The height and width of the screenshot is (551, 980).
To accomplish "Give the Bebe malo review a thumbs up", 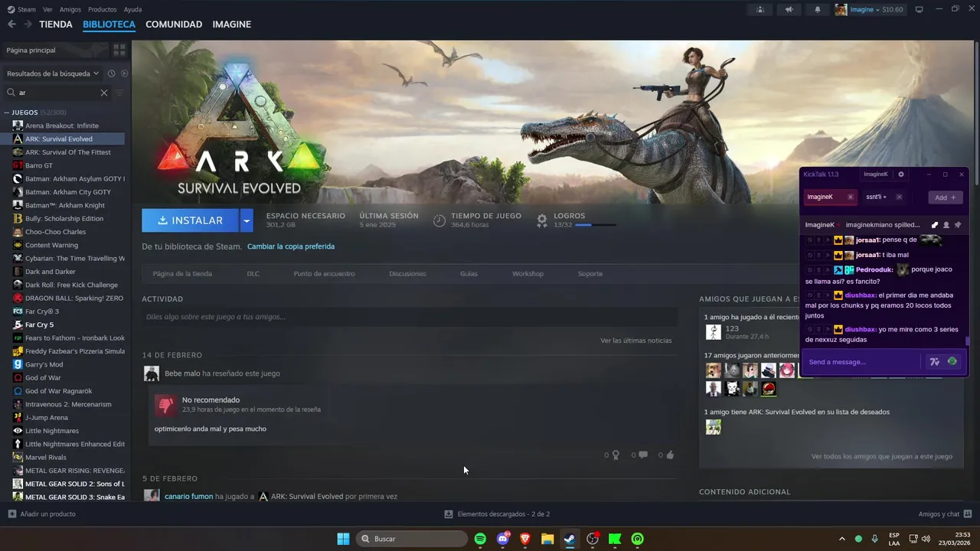I will pyautogui.click(x=670, y=455).
